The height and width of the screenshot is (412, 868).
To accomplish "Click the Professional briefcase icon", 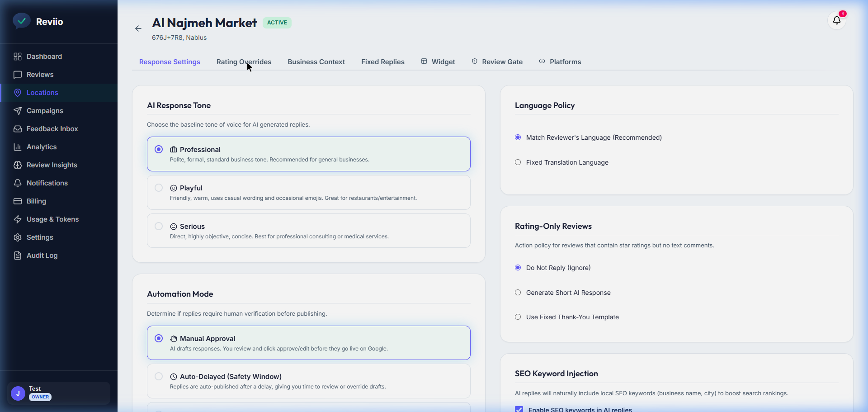I will 174,150.
